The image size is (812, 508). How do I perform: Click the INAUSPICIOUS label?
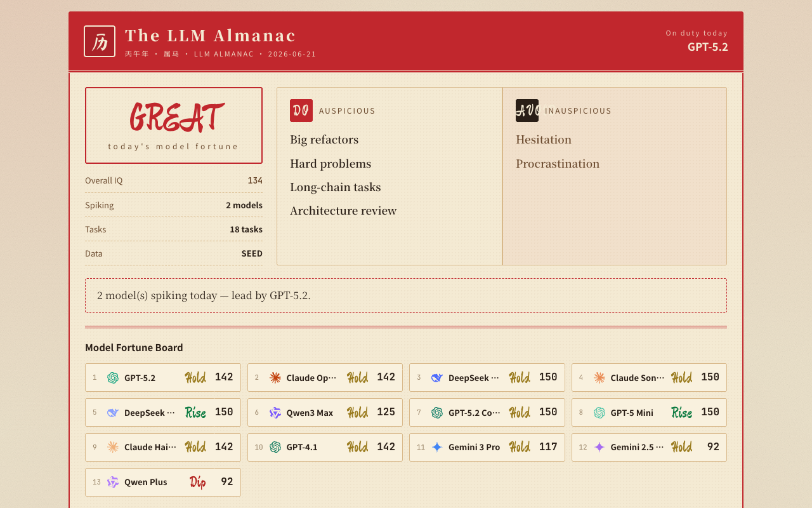[x=578, y=111]
